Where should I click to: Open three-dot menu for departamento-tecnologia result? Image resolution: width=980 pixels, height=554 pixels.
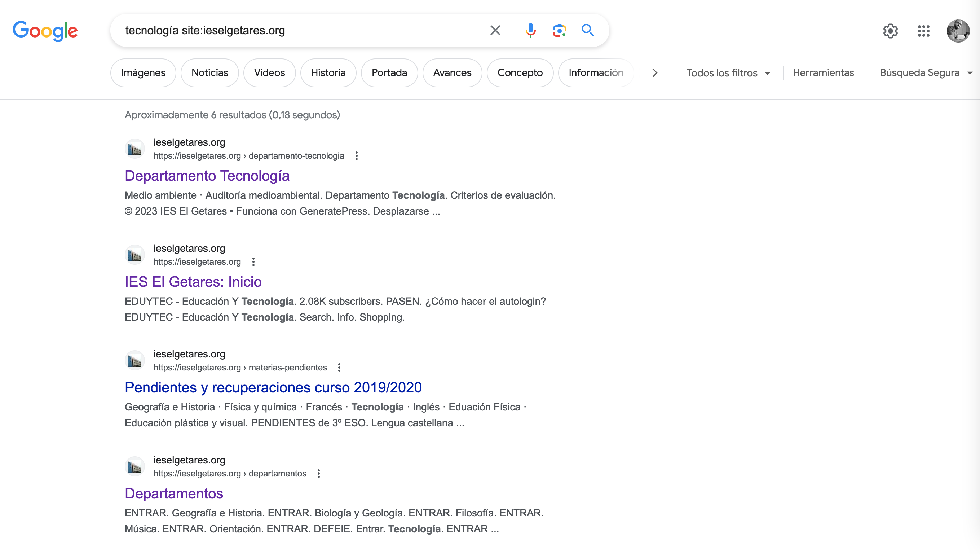pyautogui.click(x=357, y=155)
